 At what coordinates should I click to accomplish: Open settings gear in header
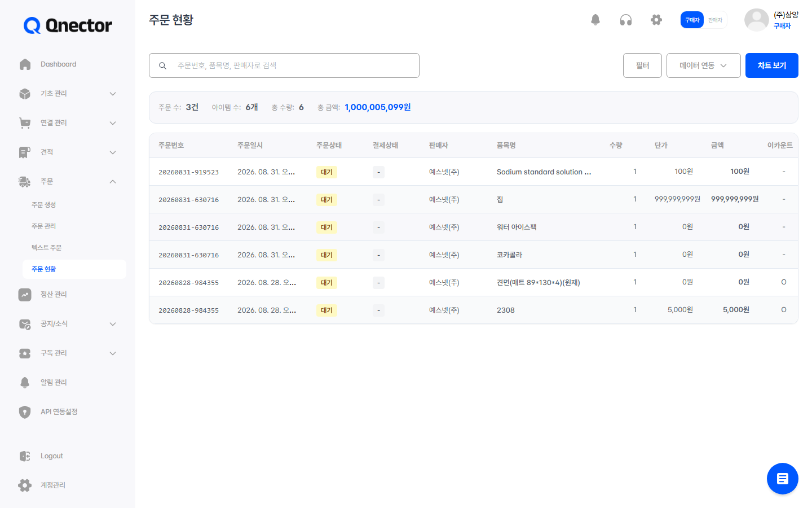click(x=656, y=20)
